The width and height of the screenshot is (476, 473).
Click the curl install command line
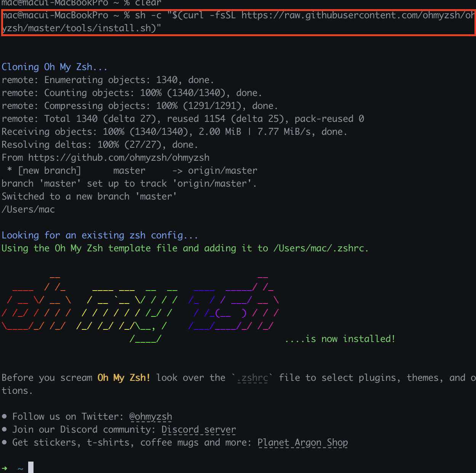coord(238,22)
